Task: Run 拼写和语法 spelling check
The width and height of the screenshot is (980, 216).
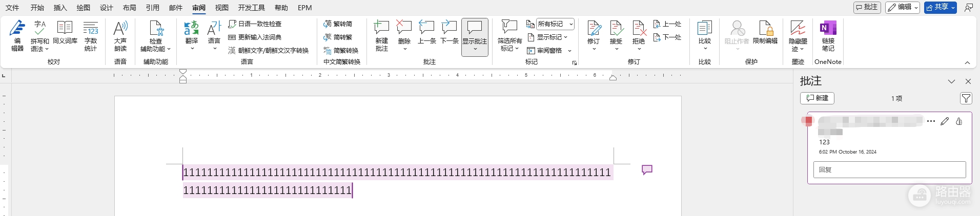Action: tap(39, 36)
